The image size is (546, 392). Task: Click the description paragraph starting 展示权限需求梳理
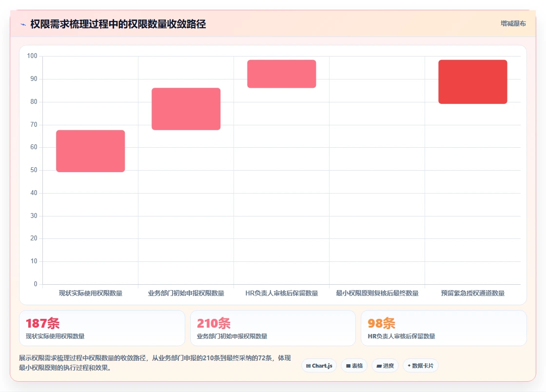pos(155,363)
